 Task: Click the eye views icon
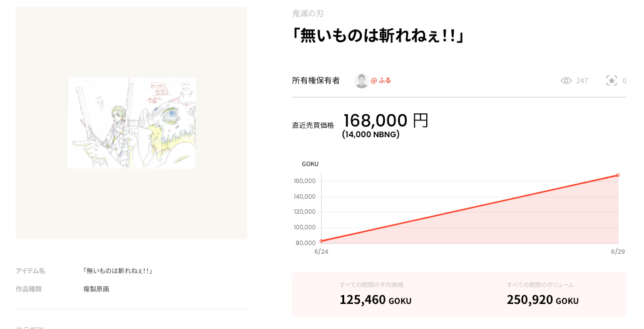(566, 81)
